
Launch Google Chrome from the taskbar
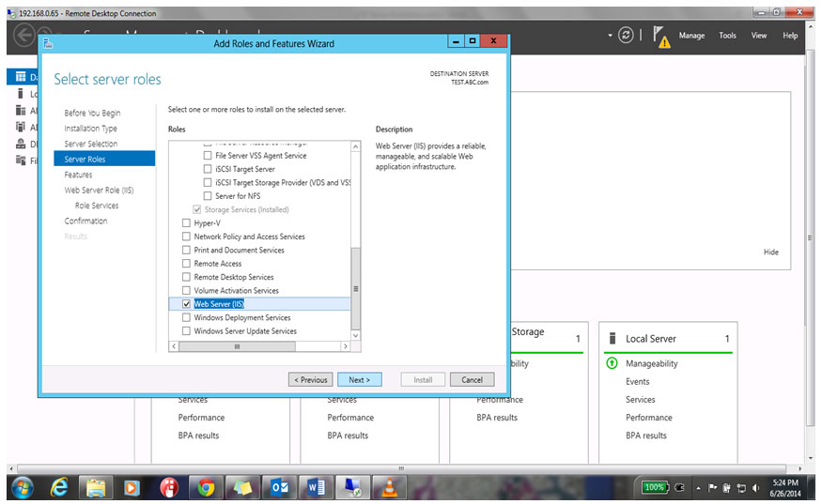tap(206, 488)
